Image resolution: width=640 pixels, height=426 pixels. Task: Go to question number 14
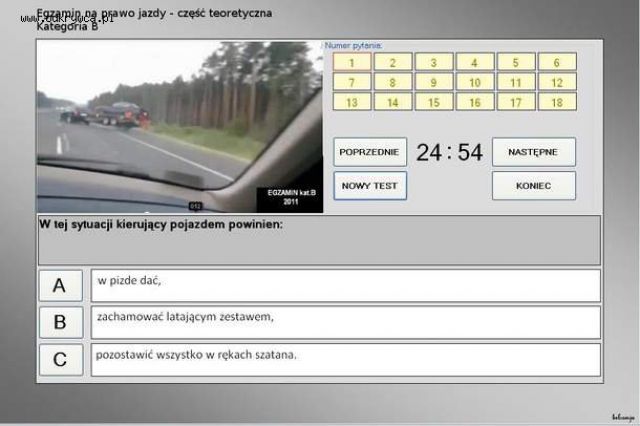point(393,102)
